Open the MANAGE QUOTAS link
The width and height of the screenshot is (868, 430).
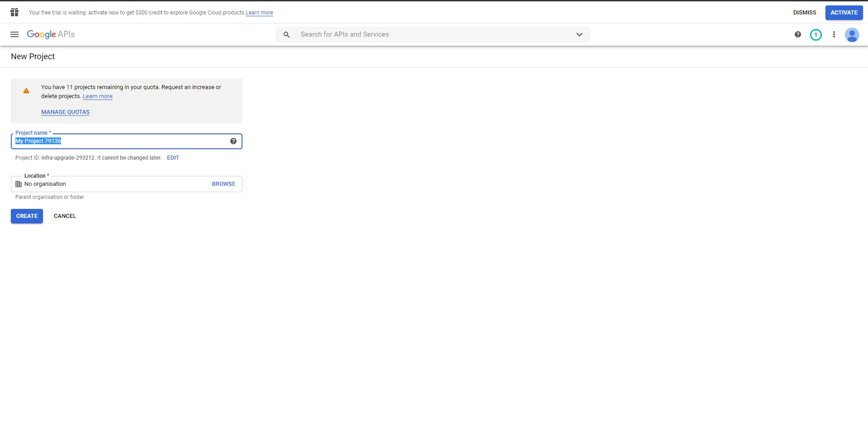(65, 112)
